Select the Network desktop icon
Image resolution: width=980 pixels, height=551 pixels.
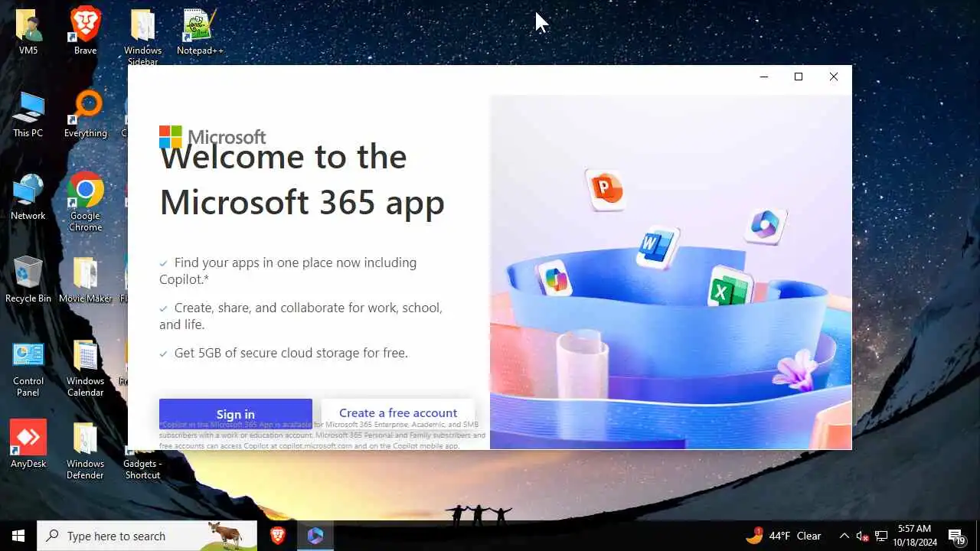(28, 197)
